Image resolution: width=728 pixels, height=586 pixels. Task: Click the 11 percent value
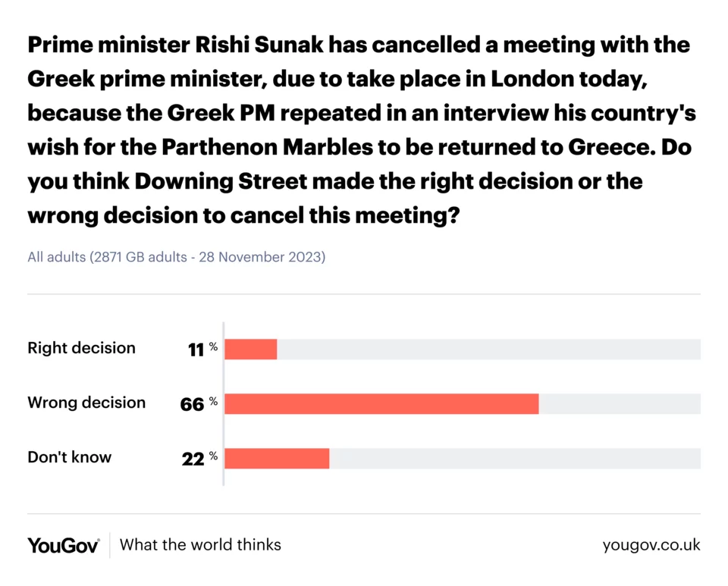(196, 350)
